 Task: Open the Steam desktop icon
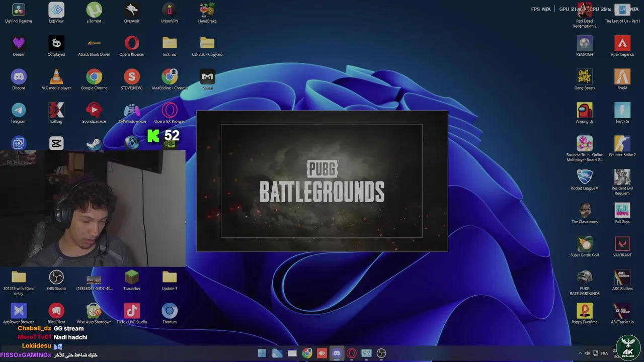point(94,143)
